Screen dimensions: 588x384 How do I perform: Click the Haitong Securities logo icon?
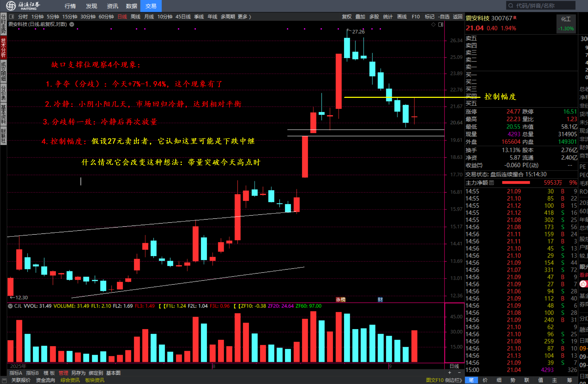[11, 6]
